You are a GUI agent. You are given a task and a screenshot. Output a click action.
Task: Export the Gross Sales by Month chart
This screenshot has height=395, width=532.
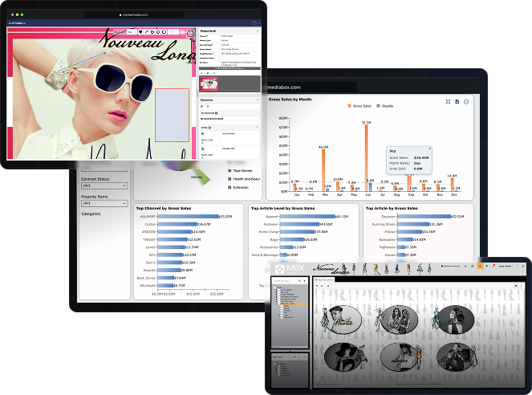tap(457, 101)
